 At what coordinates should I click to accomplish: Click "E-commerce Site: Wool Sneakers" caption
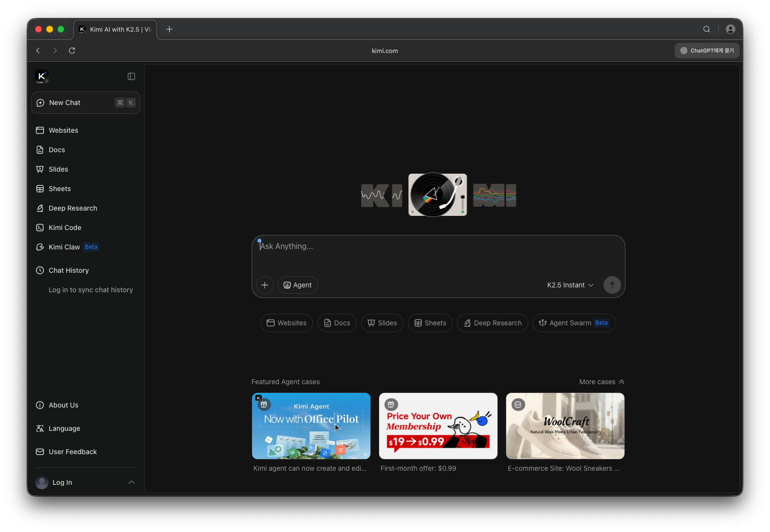[x=564, y=468]
